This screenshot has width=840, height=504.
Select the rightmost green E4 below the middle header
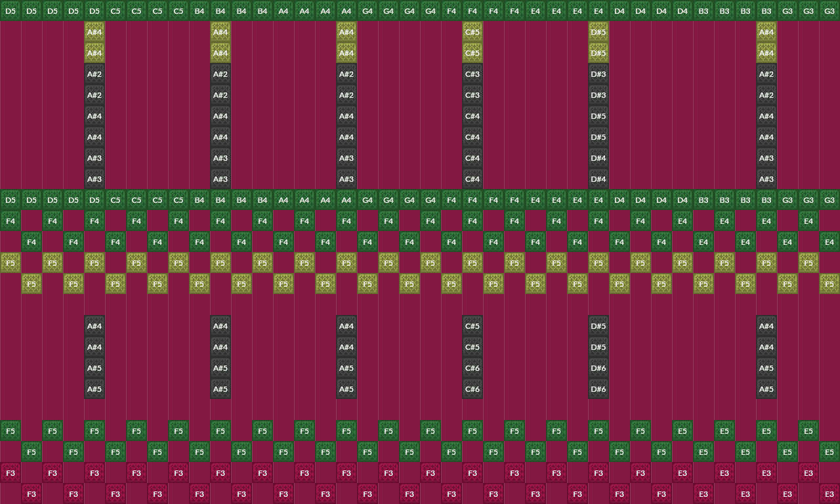tap(829, 241)
